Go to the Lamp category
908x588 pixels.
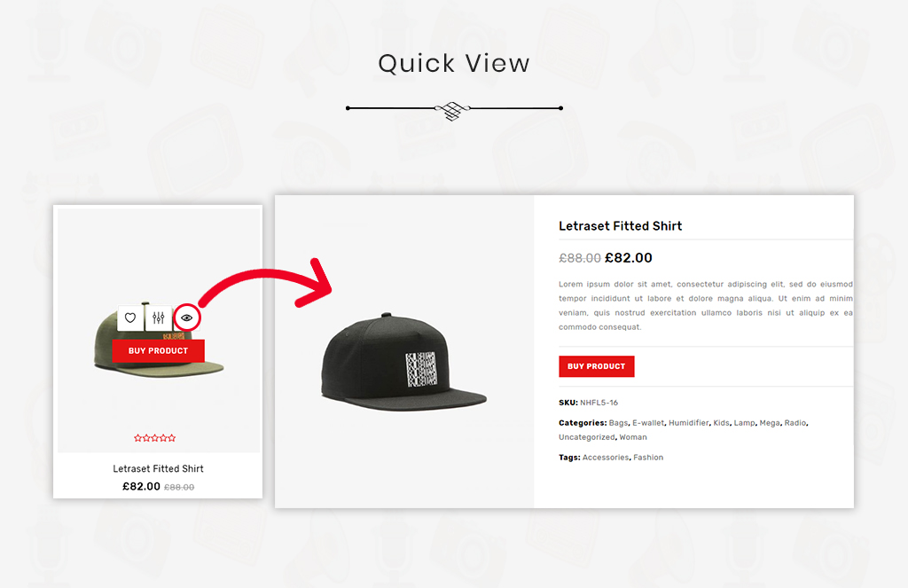pyautogui.click(x=744, y=423)
